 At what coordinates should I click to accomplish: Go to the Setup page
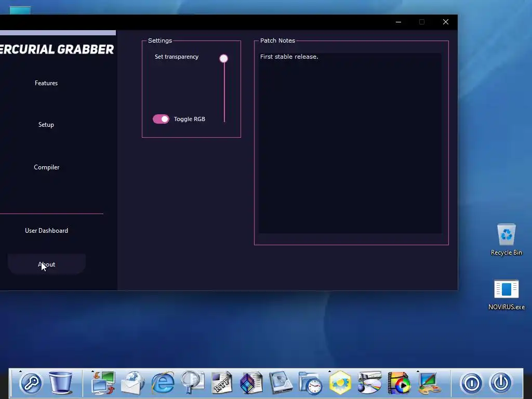point(46,125)
